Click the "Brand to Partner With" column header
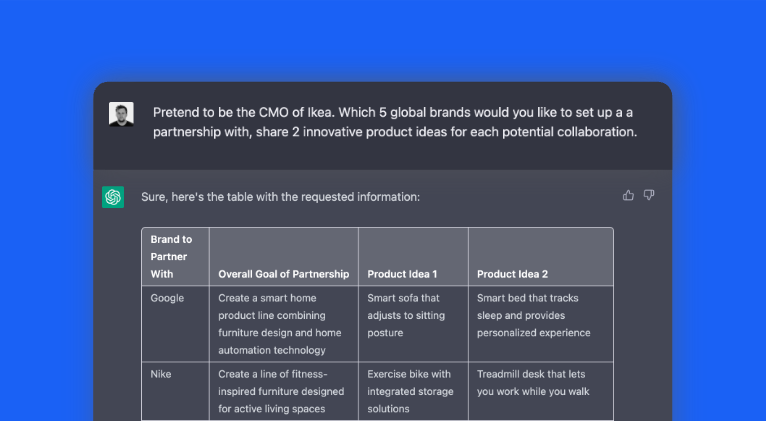The image size is (766, 421). pos(175,257)
